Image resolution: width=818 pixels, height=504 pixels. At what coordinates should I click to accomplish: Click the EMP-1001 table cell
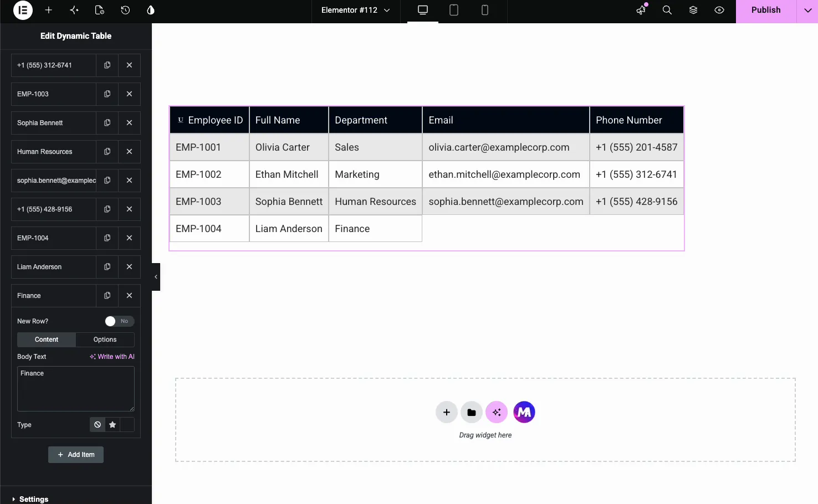pos(209,147)
